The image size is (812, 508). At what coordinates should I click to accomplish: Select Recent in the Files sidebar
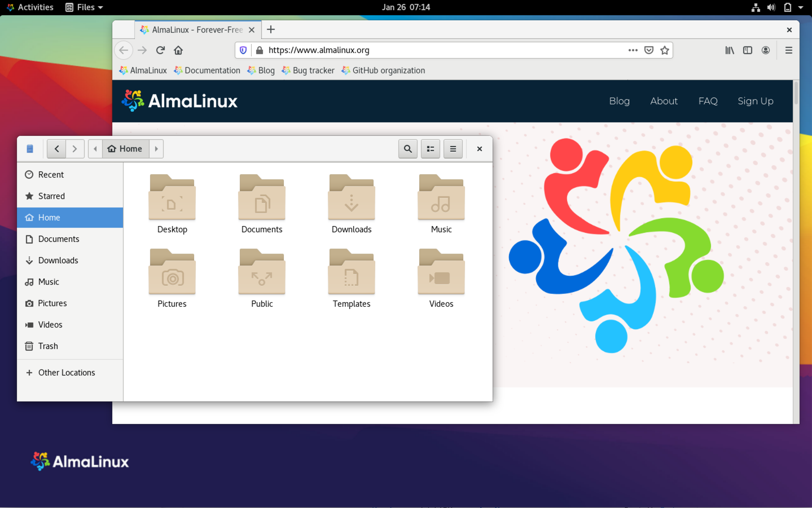pyautogui.click(x=70, y=175)
